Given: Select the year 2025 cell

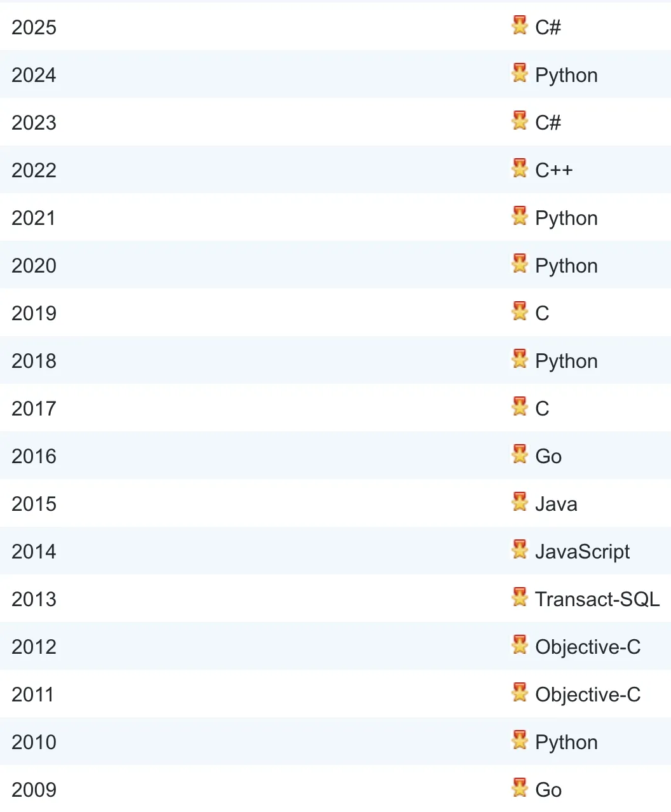Looking at the screenshot, I should coord(34,27).
